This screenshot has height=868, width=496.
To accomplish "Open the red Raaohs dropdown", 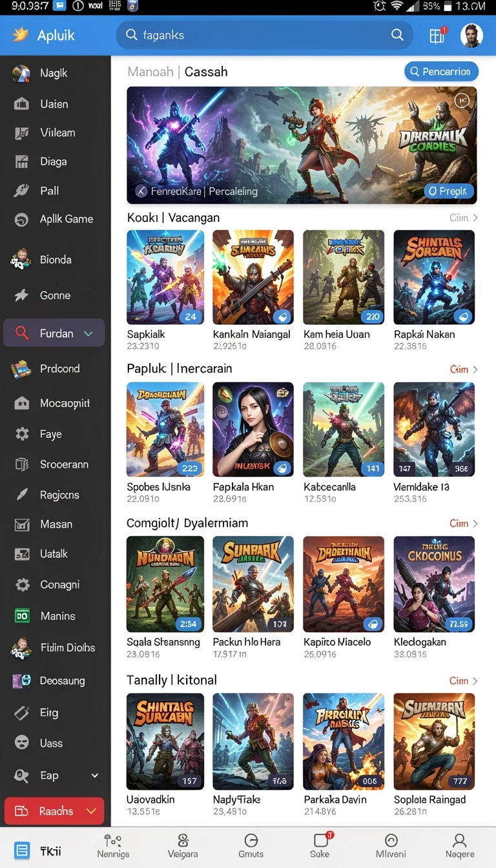I will pos(54,811).
